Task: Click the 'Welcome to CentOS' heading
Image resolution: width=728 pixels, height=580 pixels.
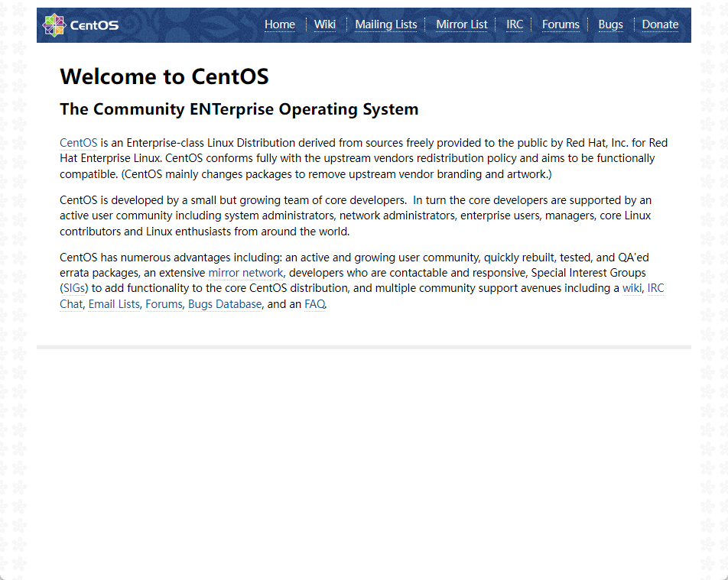Action: (164, 76)
